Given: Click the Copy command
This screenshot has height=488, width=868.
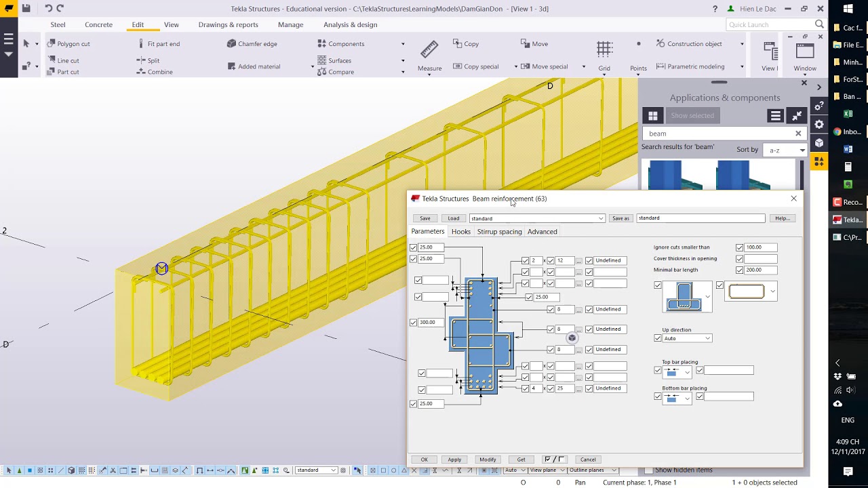Looking at the screenshot, I should click(x=466, y=43).
